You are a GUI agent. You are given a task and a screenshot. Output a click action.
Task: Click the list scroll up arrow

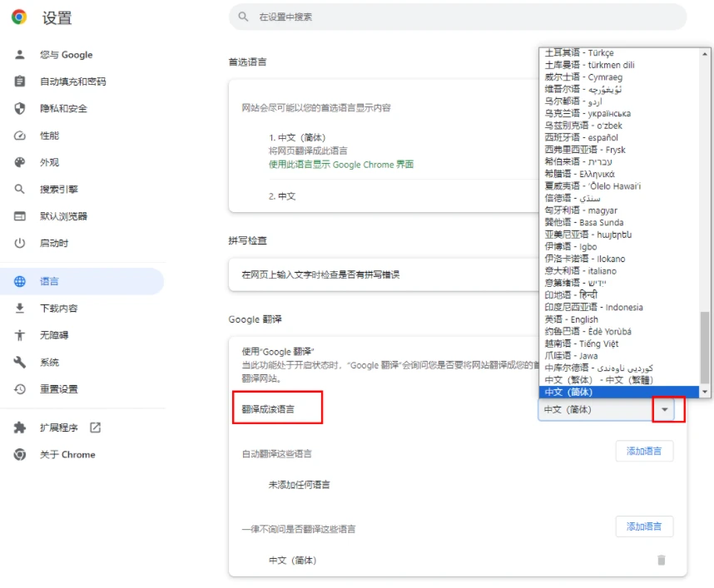pos(705,53)
